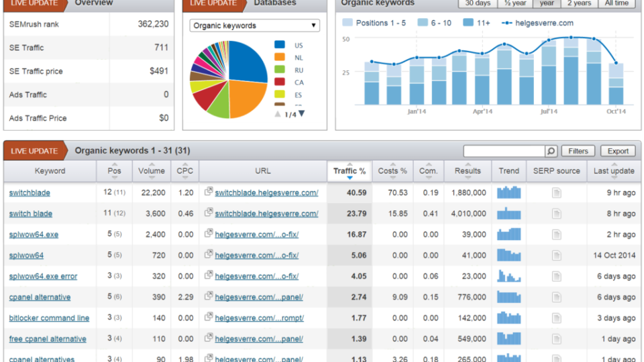Viewport: 644px width, 362px height.
Task: Sort table by Last update column
Action: pos(614,171)
